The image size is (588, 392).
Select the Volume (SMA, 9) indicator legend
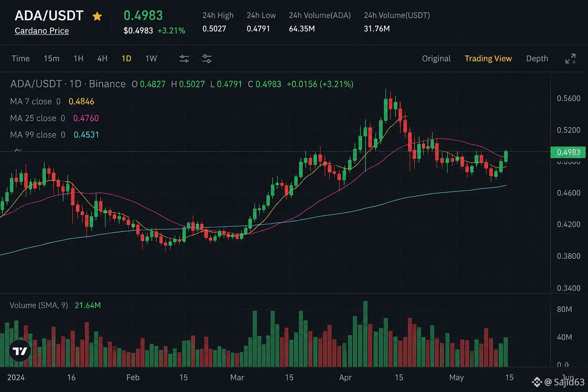(39, 305)
